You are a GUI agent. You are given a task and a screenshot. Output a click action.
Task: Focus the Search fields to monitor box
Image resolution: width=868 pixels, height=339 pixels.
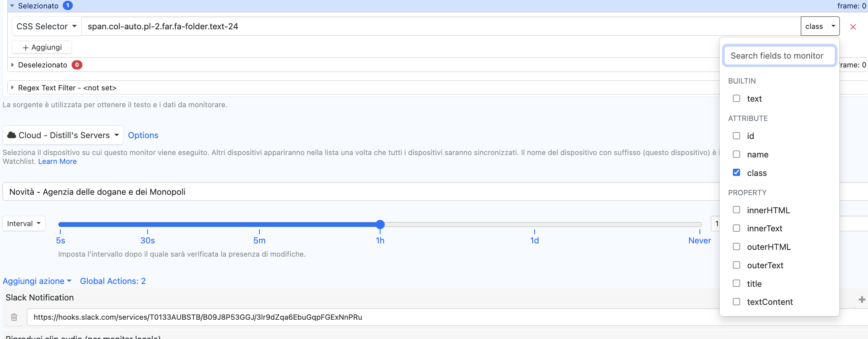point(779,56)
